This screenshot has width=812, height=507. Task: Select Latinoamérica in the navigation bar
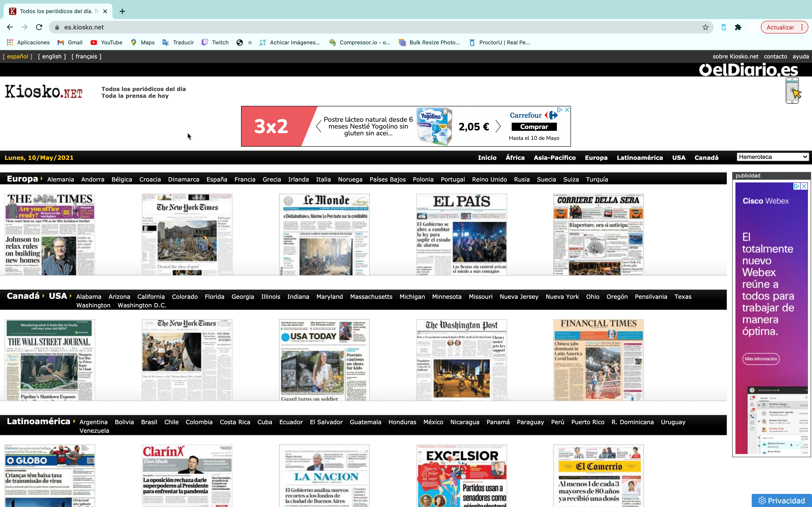click(x=640, y=158)
